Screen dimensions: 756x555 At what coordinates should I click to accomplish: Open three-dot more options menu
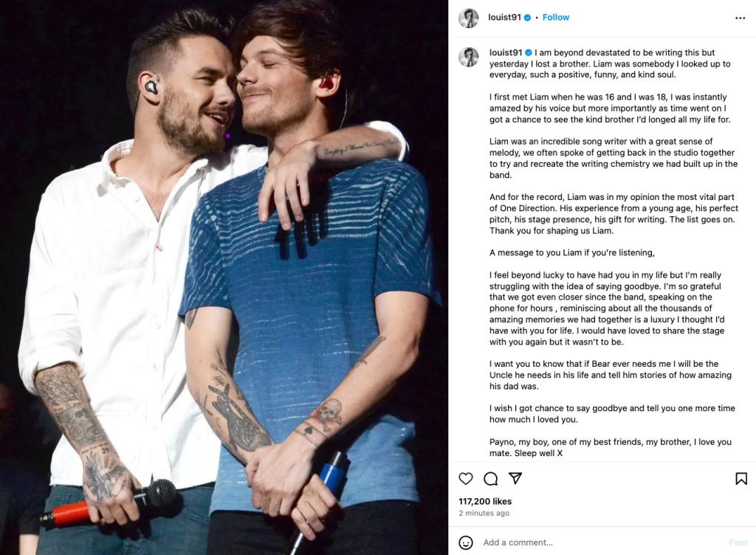click(x=740, y=18)
